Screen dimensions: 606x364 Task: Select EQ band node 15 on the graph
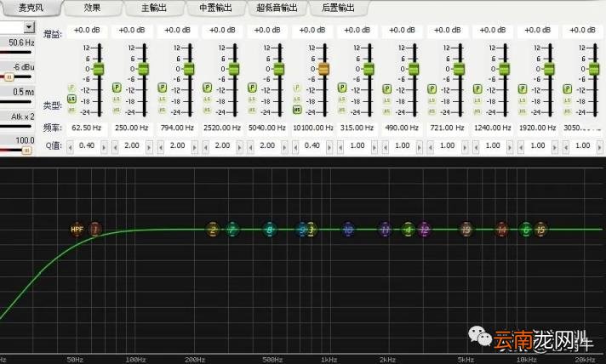tap(541, 230)
